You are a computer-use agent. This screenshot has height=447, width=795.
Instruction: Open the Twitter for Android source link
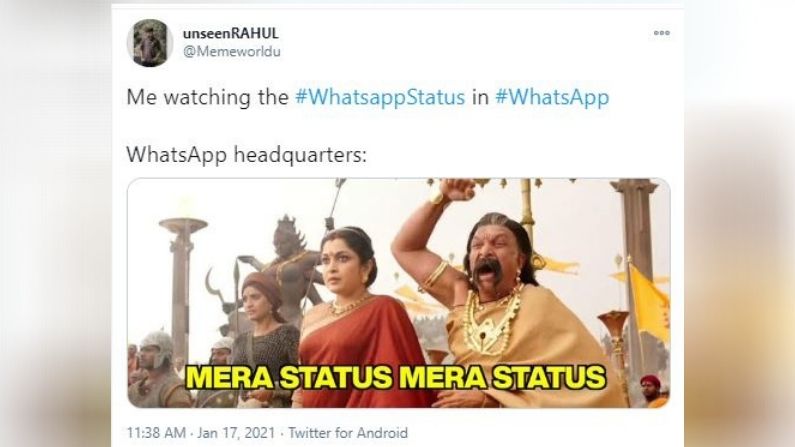348,433
